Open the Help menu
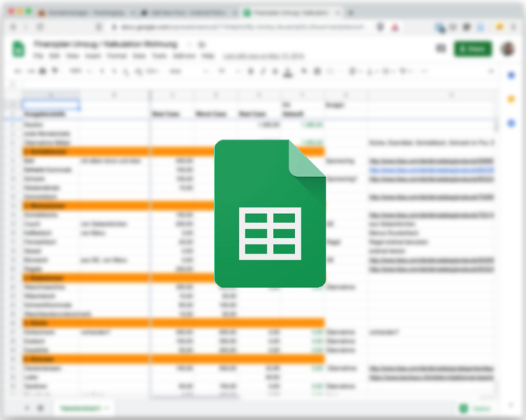526x420 pixels. (x=208, y=55)
